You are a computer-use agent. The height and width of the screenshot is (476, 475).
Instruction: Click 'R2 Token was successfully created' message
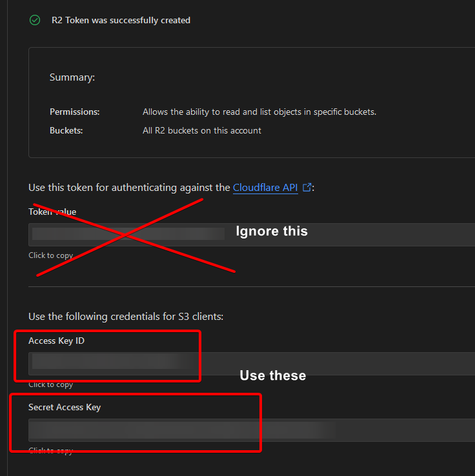click(121, 21)
